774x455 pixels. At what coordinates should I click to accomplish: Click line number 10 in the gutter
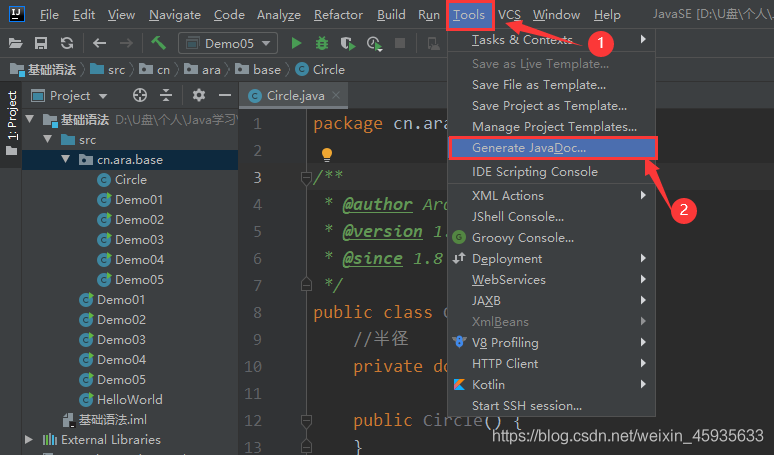(253, 366)
